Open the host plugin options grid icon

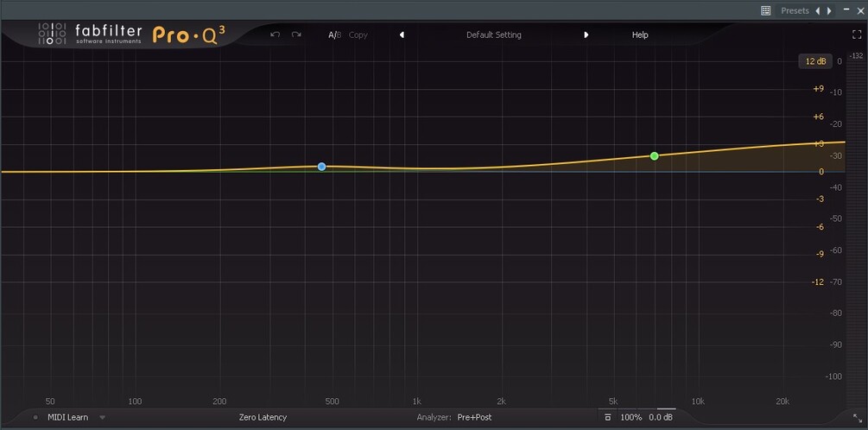tap(765, 10)
